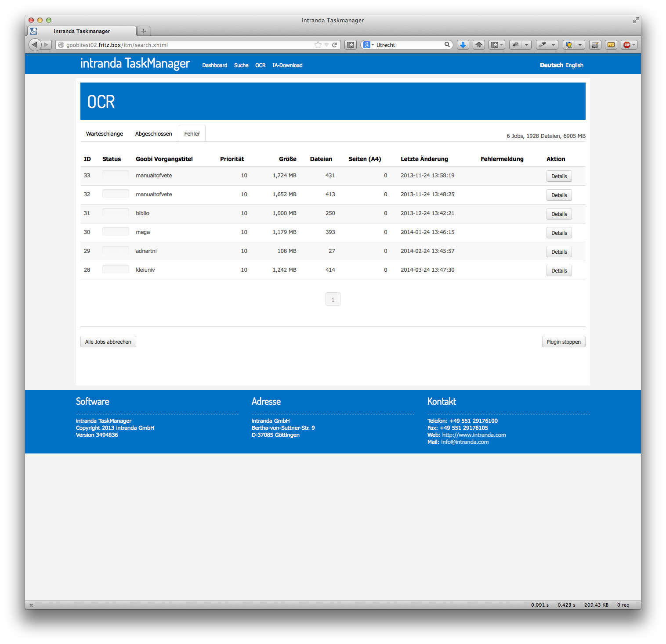This screenshot has height=644, width=666.
Task: Go back with the browser back arrow
Action: [35, 45]
